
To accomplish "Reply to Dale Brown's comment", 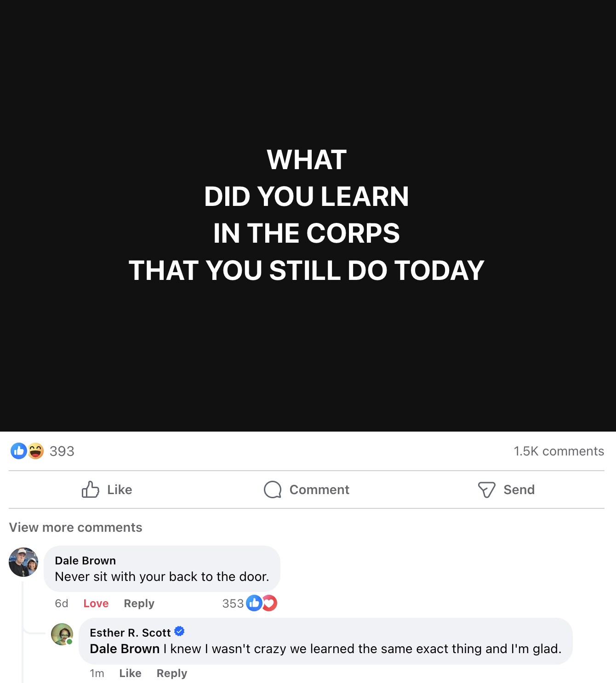I will point(139,603).
